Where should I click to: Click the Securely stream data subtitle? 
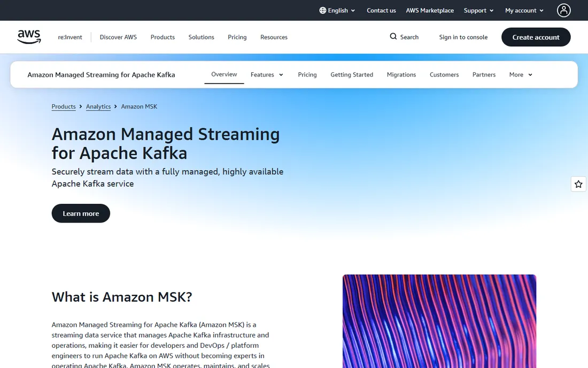(168, 178)
